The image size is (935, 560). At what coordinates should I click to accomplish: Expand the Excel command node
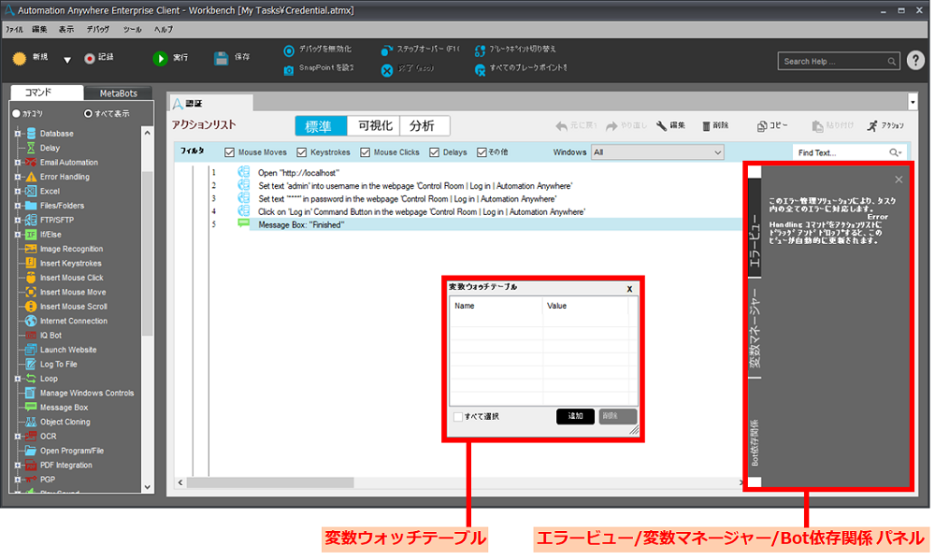(17, 192)
